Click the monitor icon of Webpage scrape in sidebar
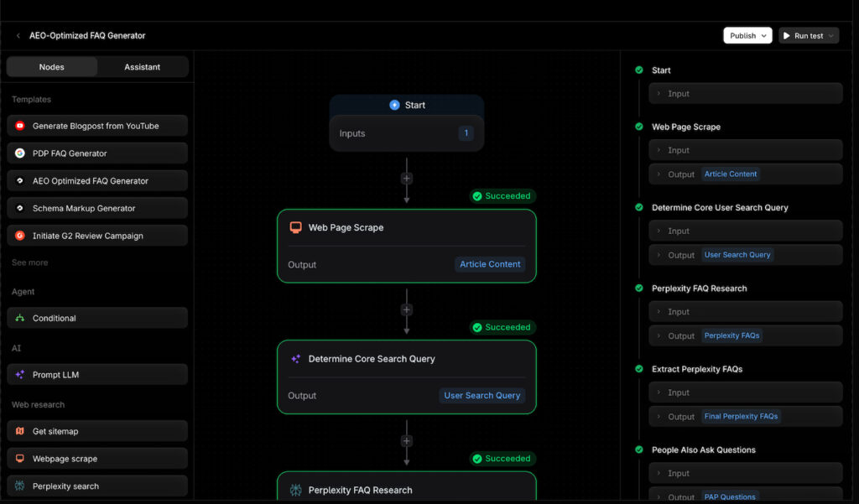Viewport: 859px width, 504px height. click(20, 458)
